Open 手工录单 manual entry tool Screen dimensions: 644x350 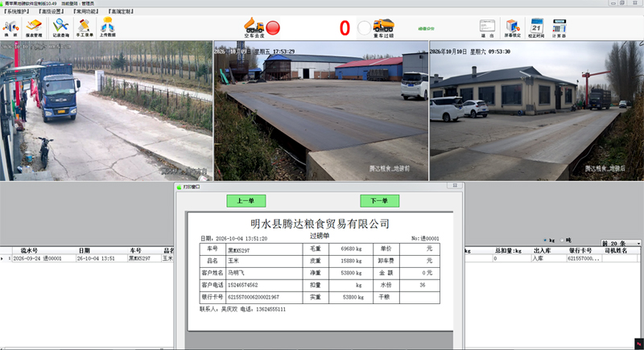(85, 28)
